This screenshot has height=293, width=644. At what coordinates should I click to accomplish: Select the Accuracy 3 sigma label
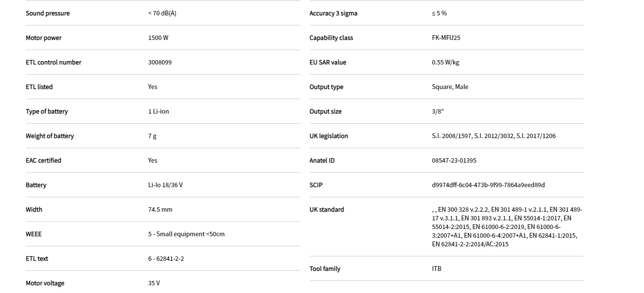click(x=333, y=13)
